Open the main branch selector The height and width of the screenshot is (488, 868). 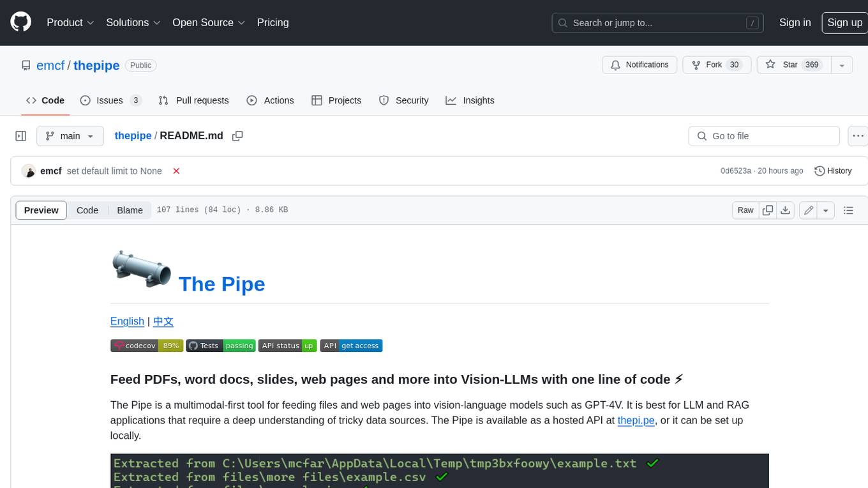pyautogui.click(x=70, y=136)
